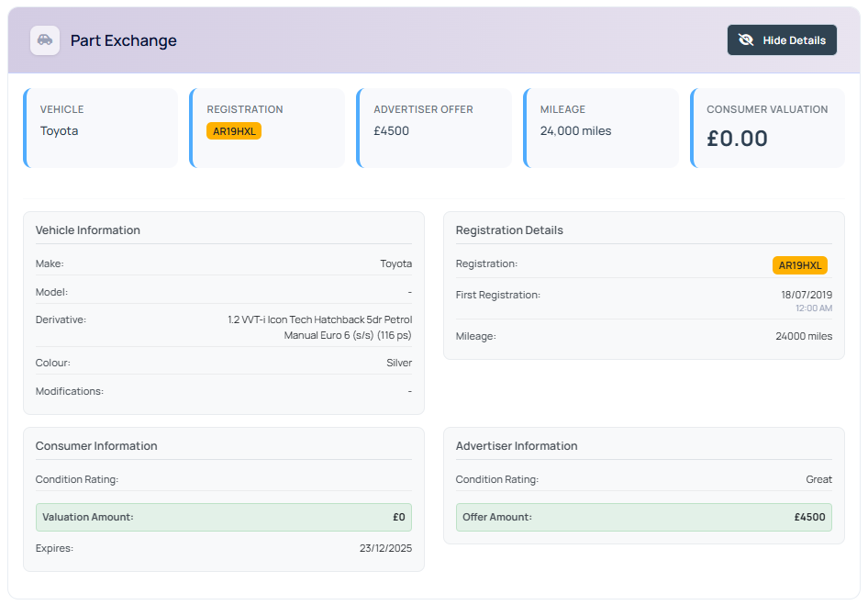This screenshot has width=868, height=605.
Task: Click the Great condition rating value
Action: click(818, 479)
